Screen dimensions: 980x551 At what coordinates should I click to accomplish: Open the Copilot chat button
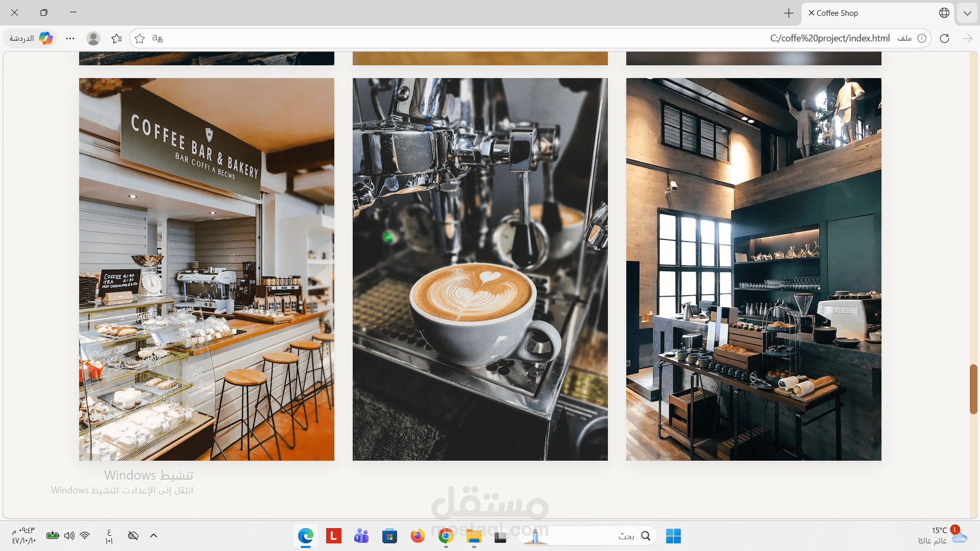coord(31,38)
